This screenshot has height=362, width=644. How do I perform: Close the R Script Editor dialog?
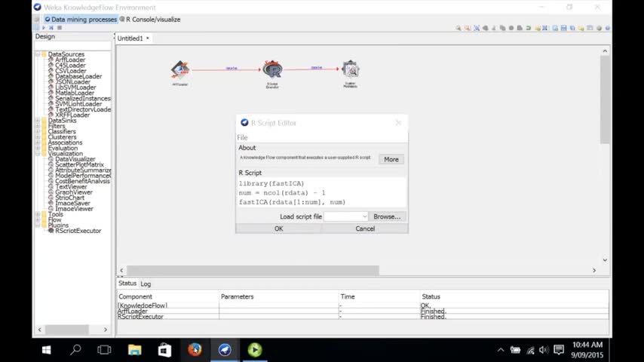coord(398,123)
